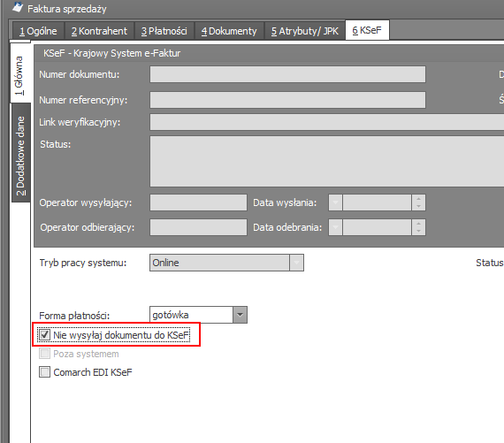The width and height of the screenshot is (504, 443).
Task: Click the Operator wysyłający field
Action: pos(198,202)
